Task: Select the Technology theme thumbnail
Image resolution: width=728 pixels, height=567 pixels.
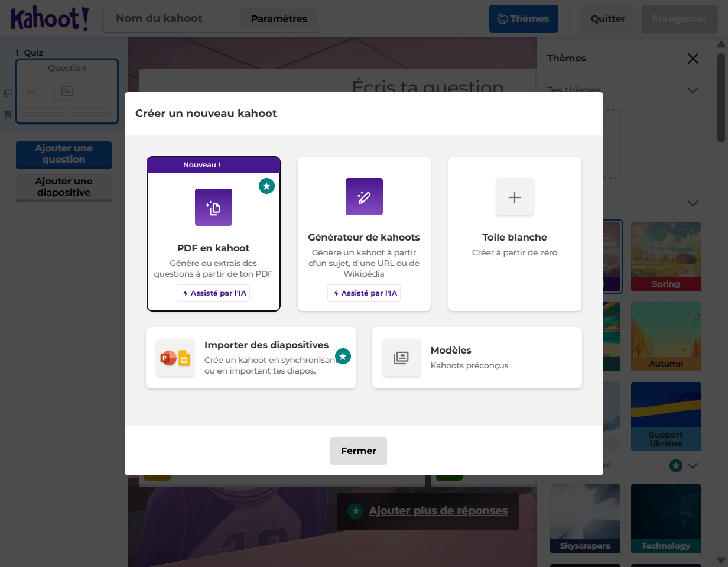Action: [x=666, y=519]
